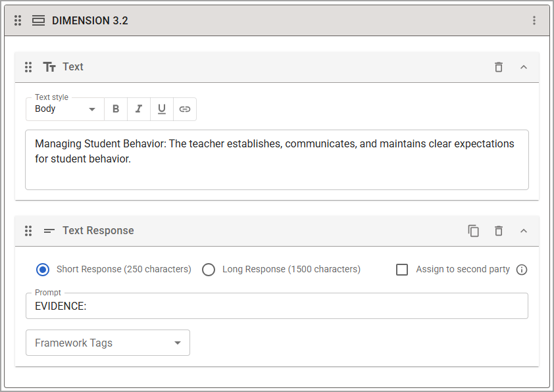Screen dimensions: 554x392
Task: Duplicate the Text Response block
Action: tap(474, 231)
